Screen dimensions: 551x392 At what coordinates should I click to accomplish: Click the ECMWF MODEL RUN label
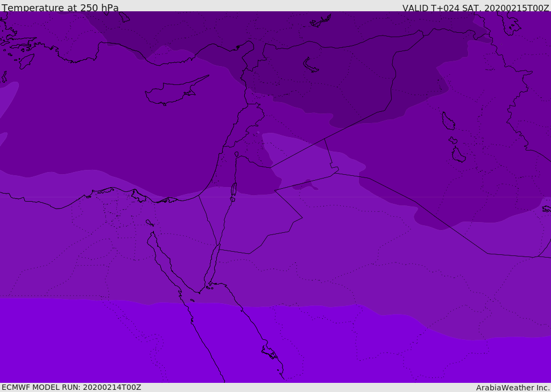(72, 387)
